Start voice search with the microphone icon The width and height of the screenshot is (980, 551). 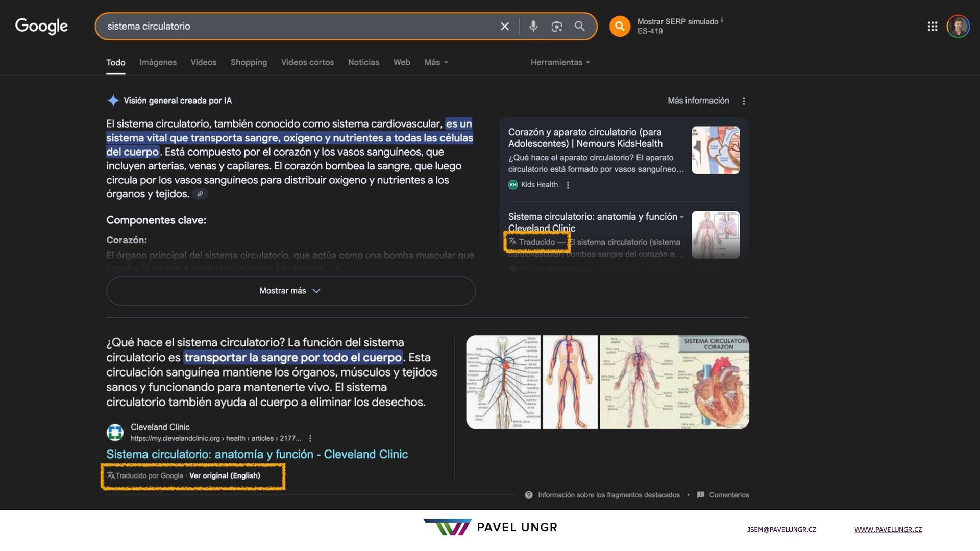(533, 26)
